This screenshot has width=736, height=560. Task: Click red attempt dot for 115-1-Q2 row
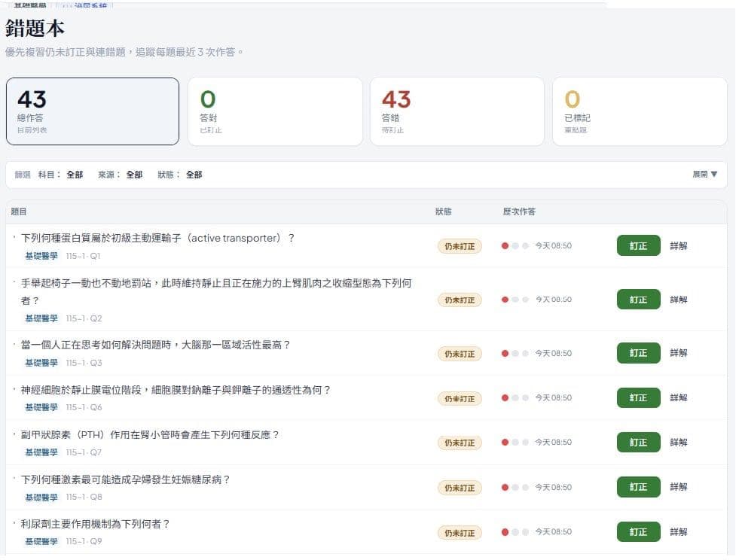(505, 300)
